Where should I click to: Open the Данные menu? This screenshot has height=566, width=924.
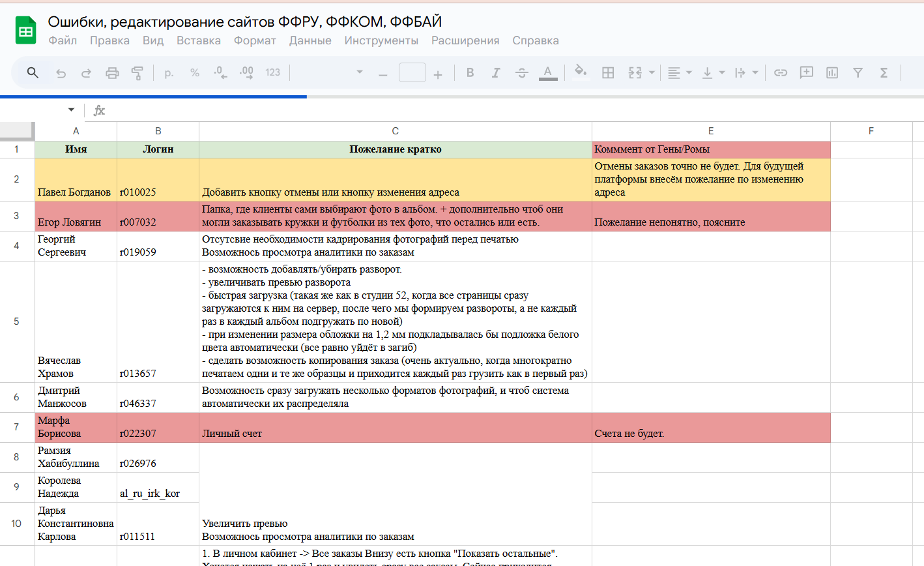(310, 40)
